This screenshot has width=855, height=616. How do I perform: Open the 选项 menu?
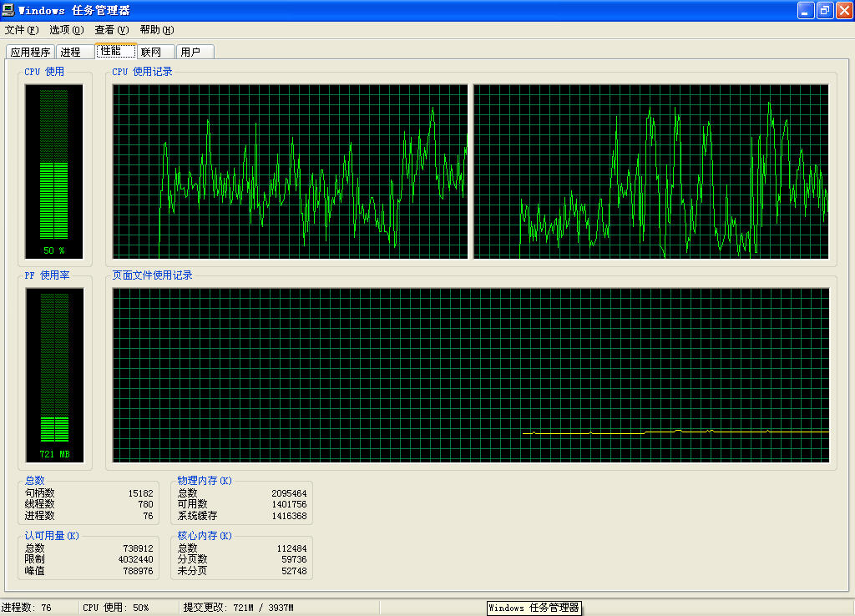tap(66, 30)
